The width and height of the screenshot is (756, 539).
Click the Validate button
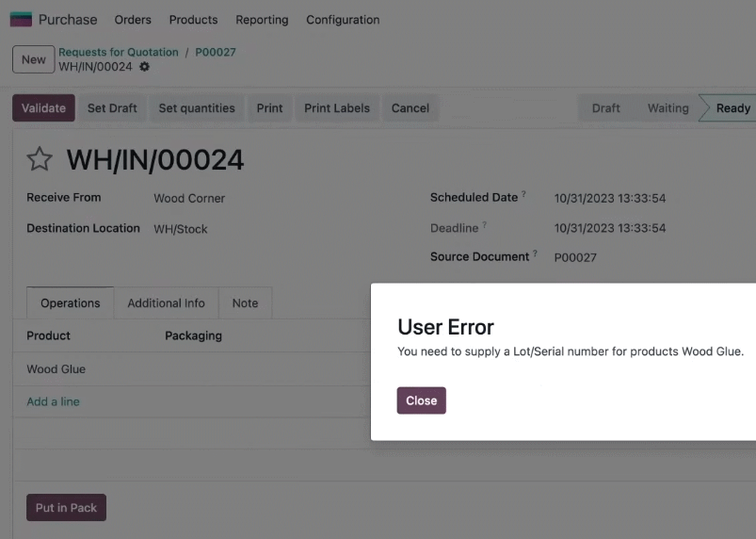pos(43,108)
